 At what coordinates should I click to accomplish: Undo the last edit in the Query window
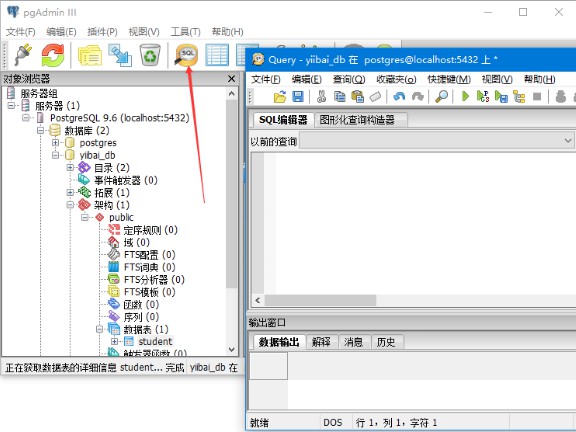399,97
